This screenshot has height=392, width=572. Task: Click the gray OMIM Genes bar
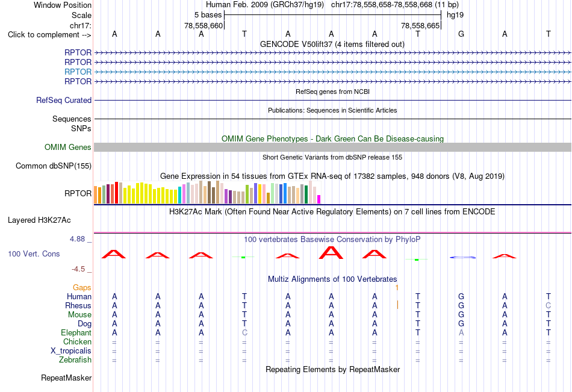tap(332, 147)
